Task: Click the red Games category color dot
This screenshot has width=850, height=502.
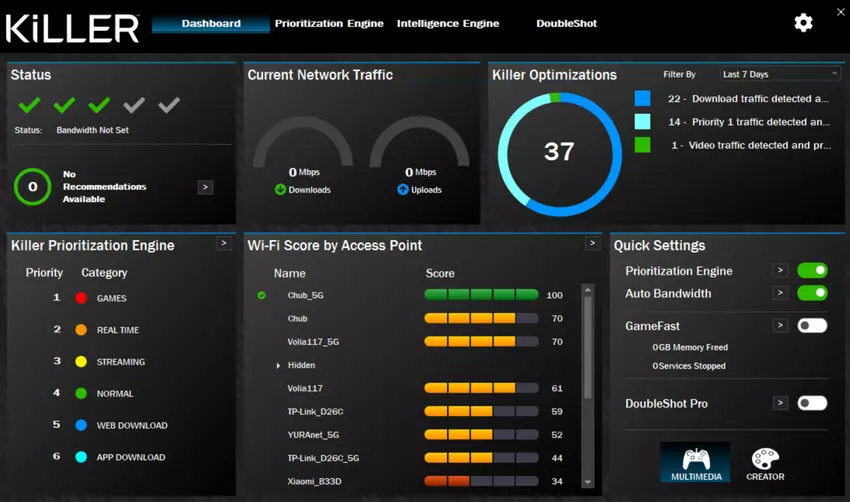Action: 81,298
